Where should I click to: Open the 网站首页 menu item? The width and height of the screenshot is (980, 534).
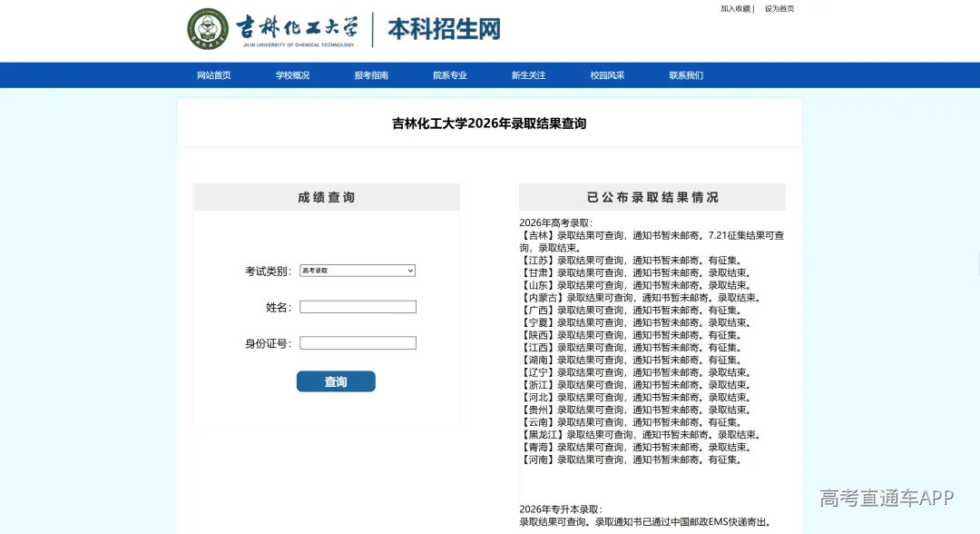click(x=214, y=75)
